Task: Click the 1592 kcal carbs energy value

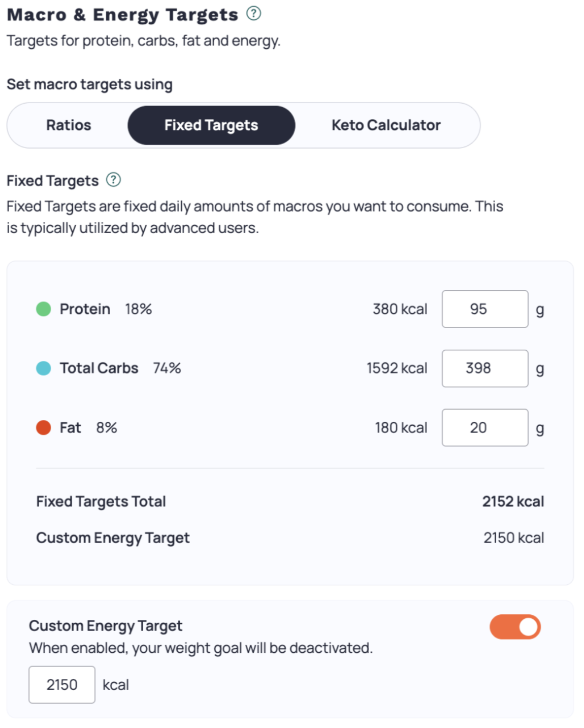Action: pos(397,368)
